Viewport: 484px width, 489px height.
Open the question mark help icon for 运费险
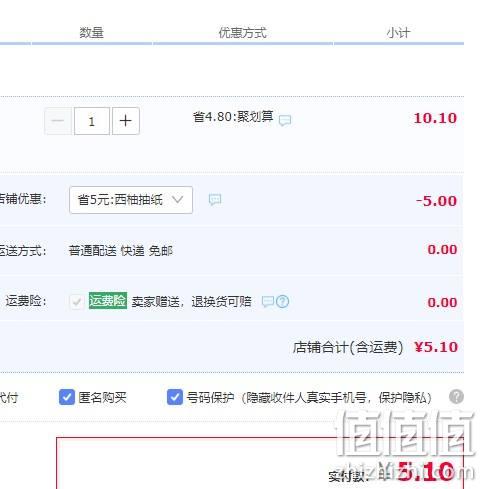282,302
